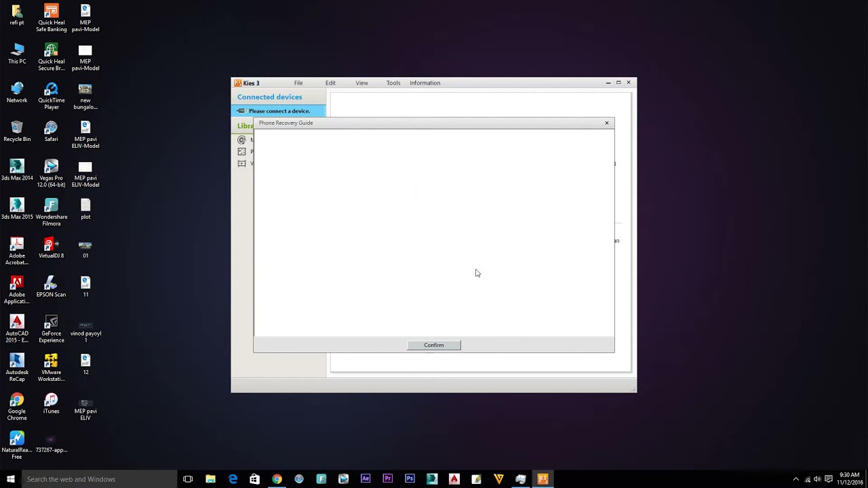Select the Quick Heal Secure Browse shortcut
Viewport: 868px width, 488px height.
(51, 57)
